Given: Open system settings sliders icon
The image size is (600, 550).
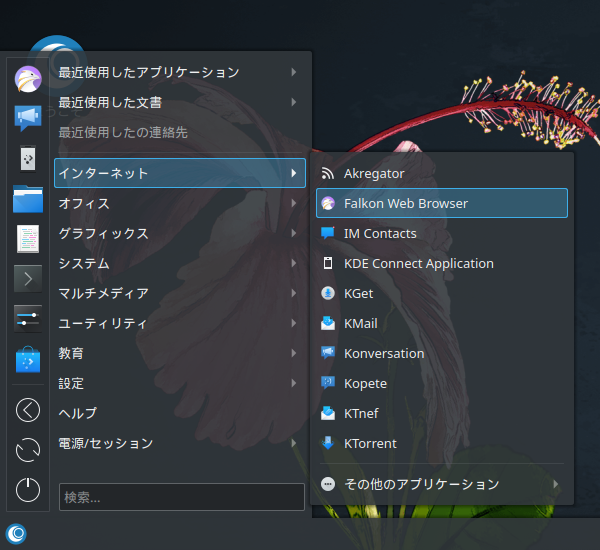Looking at the screenshot, I should 28,319.
